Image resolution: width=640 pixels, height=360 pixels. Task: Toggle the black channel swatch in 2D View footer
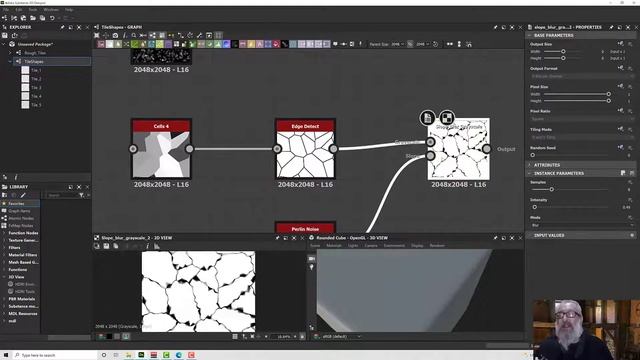click(109, 337)
